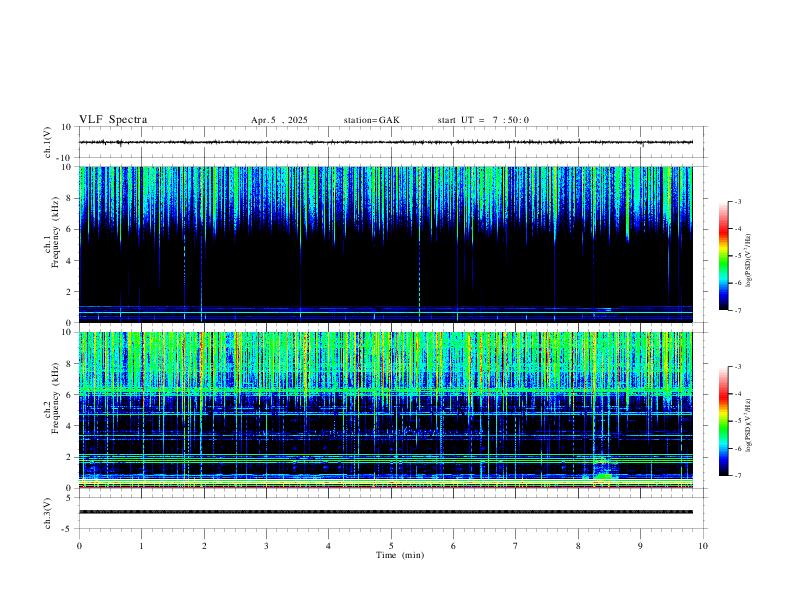Click the time axis tick label "4"
This screenshot has width=792, height=612.
pos(329,546)
